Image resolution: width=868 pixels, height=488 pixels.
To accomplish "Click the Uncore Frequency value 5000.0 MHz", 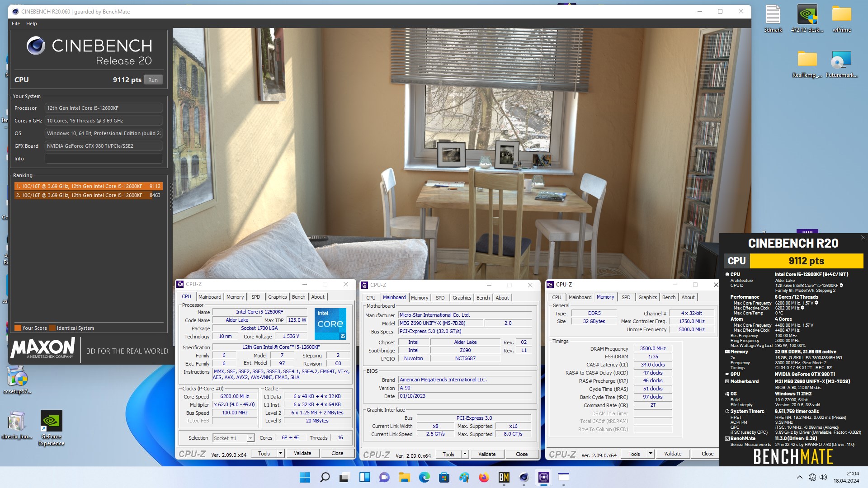I will pyautogui.click(x=692, y=329).
